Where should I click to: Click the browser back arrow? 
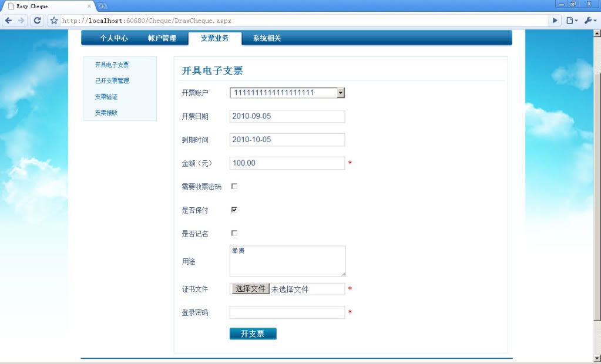8,21
